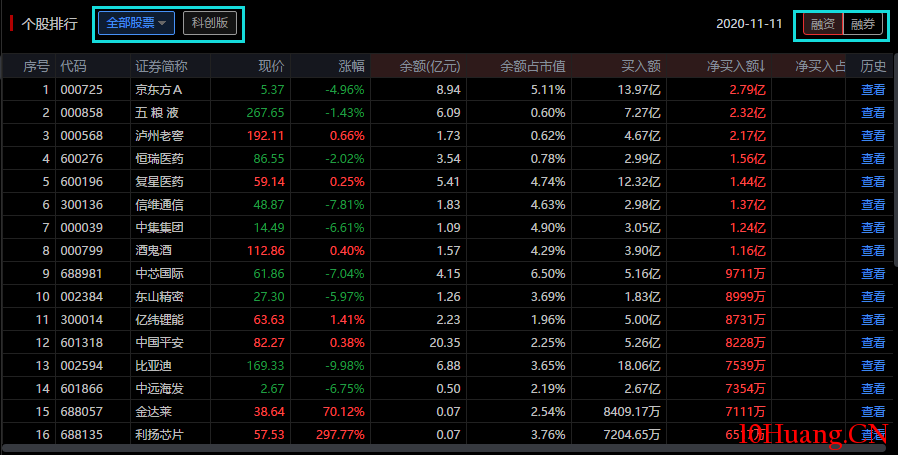
Task: View history for 亿纬锂能
Action: 873,320
